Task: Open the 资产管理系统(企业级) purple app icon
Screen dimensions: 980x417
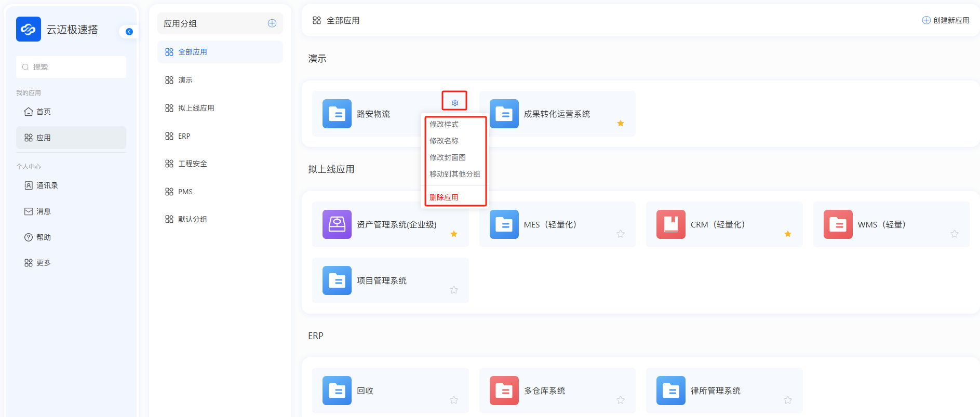Action: tap(337, 224)
